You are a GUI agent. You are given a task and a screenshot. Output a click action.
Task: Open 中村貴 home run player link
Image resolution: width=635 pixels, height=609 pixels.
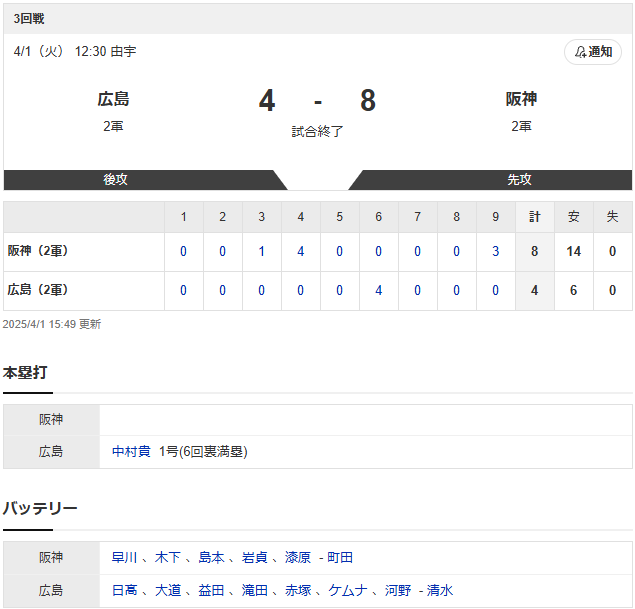point(131,451)
